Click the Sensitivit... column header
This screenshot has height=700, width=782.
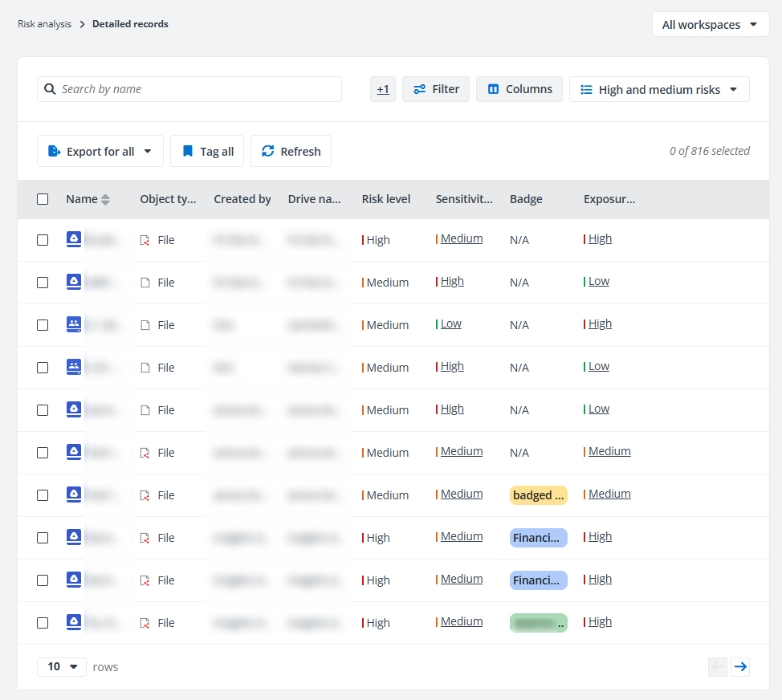(x=464, y=199)
